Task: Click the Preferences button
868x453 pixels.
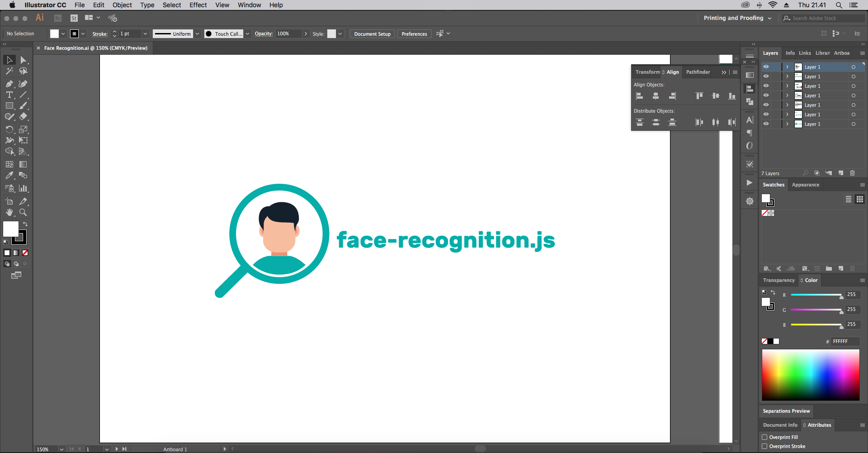Action: (414, 34)
